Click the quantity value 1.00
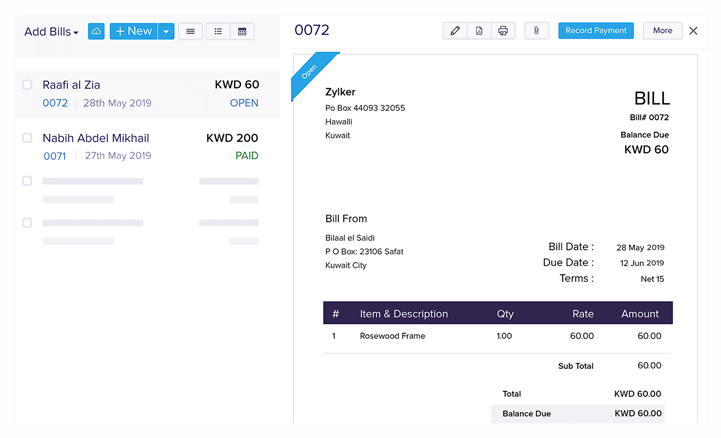Viewport: 721px width, 438px height. coord(504,336)
